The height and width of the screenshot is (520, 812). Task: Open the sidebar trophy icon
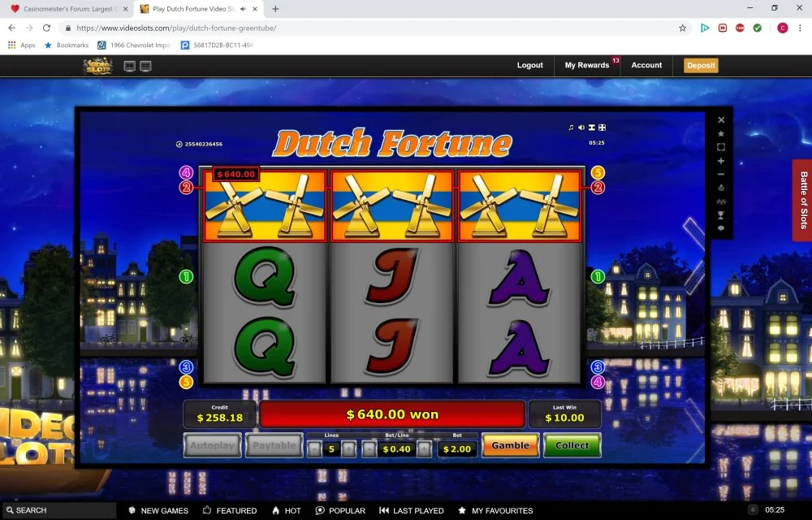tap(721, 215)
